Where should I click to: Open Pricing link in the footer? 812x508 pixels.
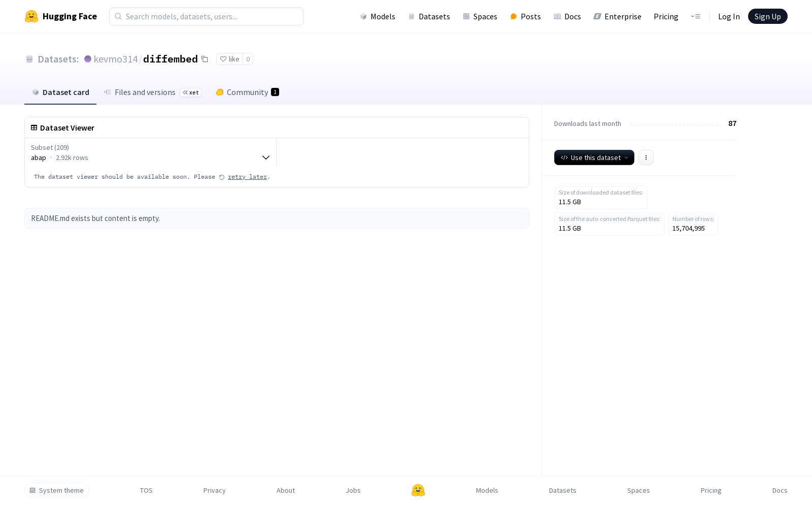711,490
